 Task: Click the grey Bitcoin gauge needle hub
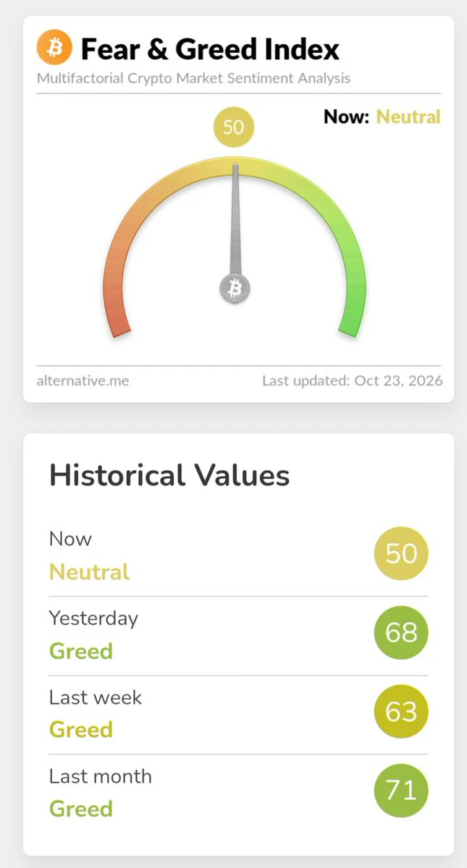pyautogui.click(x=235, y=289)
